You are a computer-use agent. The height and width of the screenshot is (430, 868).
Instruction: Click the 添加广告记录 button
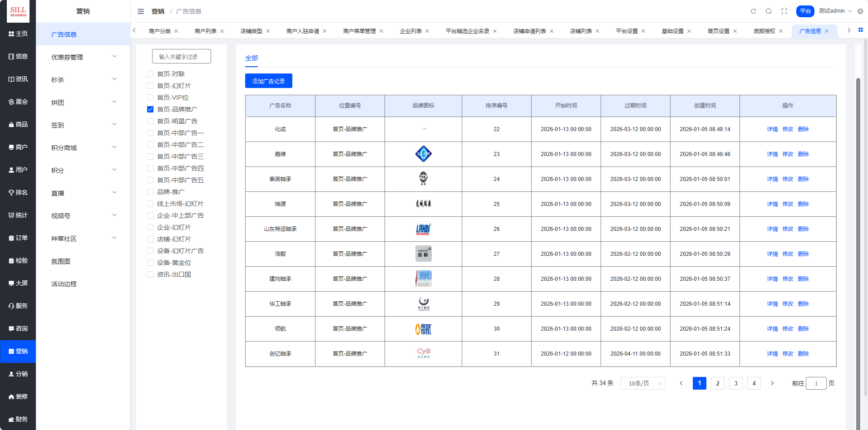click(x=268, y=81)
